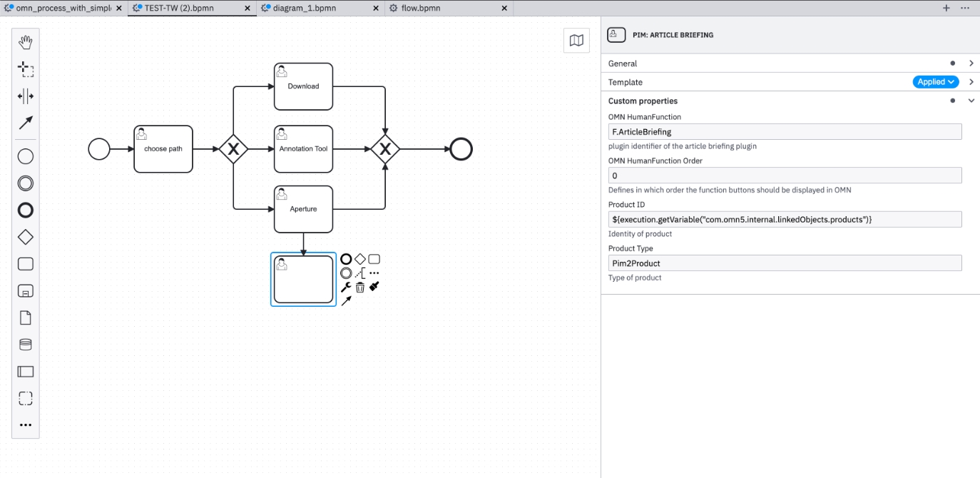Image resolution: width=980 pixels, height=478 pixels.
Task: Select the lasso tool
Action: pyautogui.click(x=26, y=69)
